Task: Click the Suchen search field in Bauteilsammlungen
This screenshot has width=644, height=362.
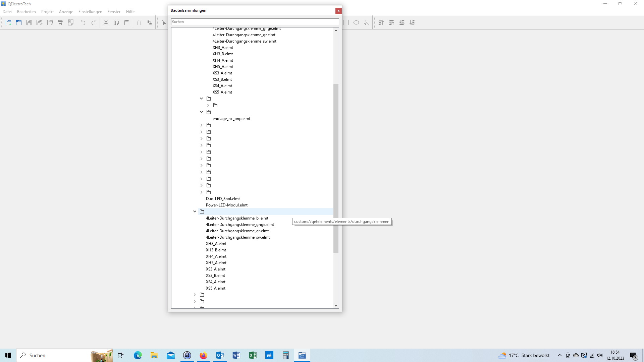Action: click(255, 22)
